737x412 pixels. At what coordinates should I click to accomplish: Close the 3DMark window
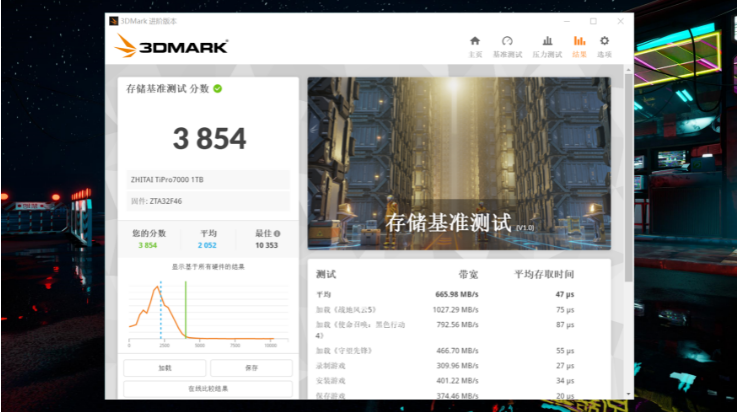point(620,21)
